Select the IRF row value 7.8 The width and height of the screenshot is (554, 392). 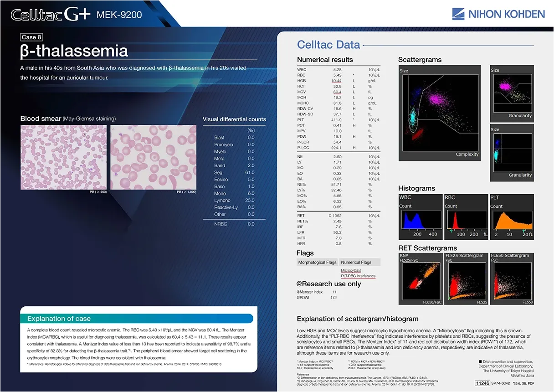[x=338, y=227]
